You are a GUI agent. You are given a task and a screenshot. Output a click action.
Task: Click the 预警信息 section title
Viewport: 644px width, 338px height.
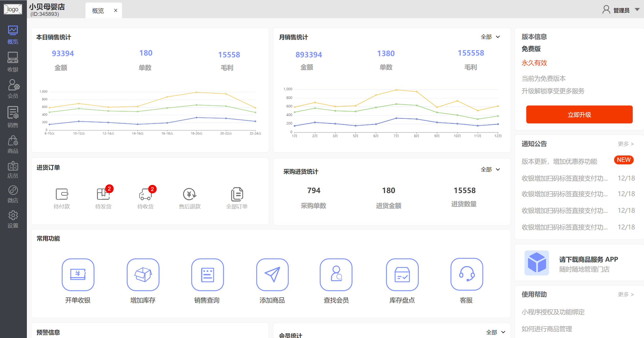pos(48,332)
